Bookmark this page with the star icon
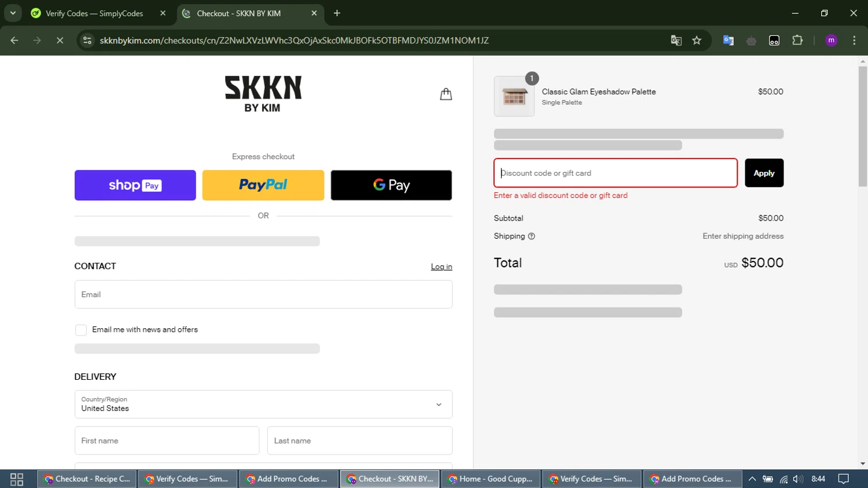This screenshot has width=868, height=488. coord(697,41)
